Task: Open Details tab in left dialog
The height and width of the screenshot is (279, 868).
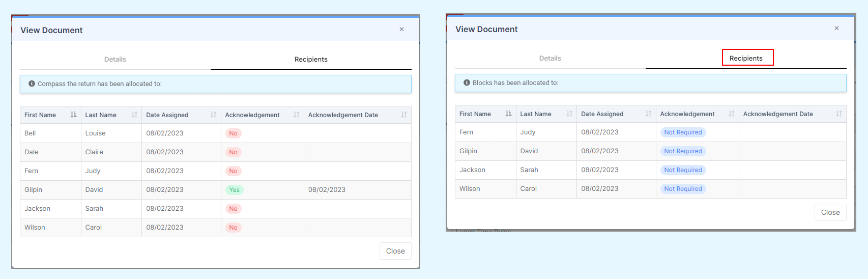Action: point(115,60)
